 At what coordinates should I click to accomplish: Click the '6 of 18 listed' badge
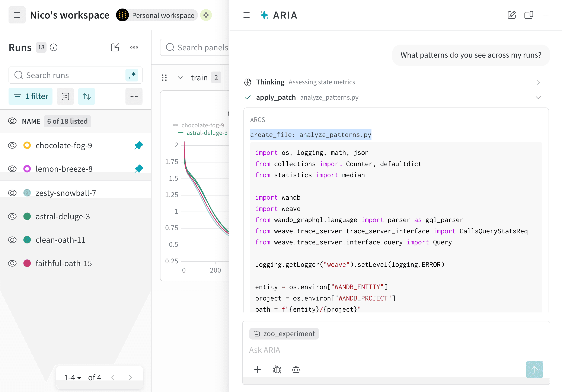(67, 121)
